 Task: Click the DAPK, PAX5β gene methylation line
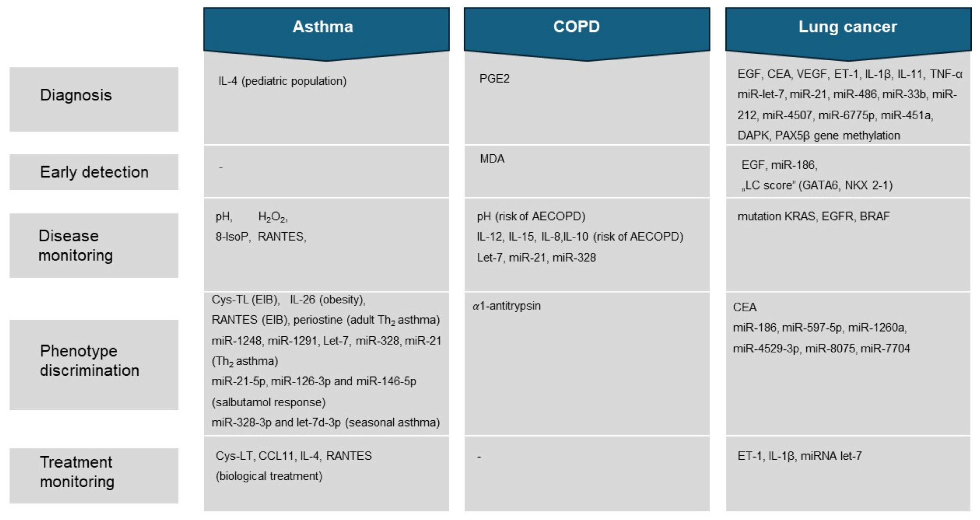tap(818, 136)
